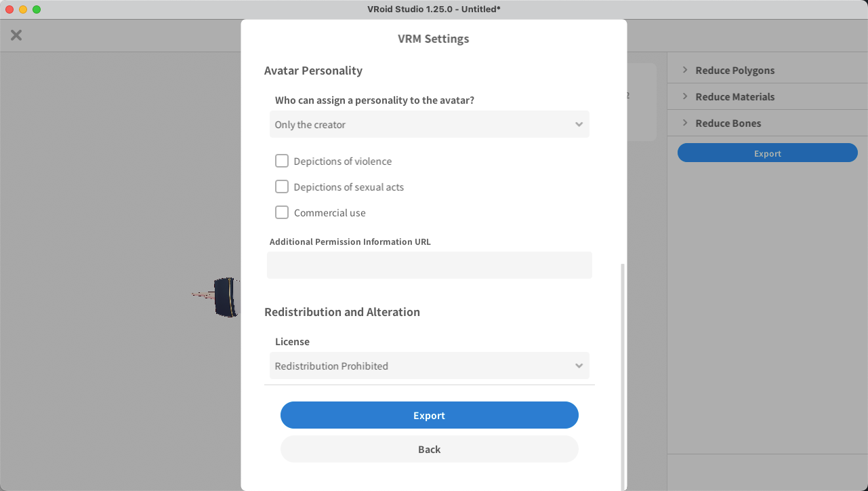This screenshot has height=491, width=868.
Task: Enable the Depictions of violence checkbox
Action: [282, 161]
